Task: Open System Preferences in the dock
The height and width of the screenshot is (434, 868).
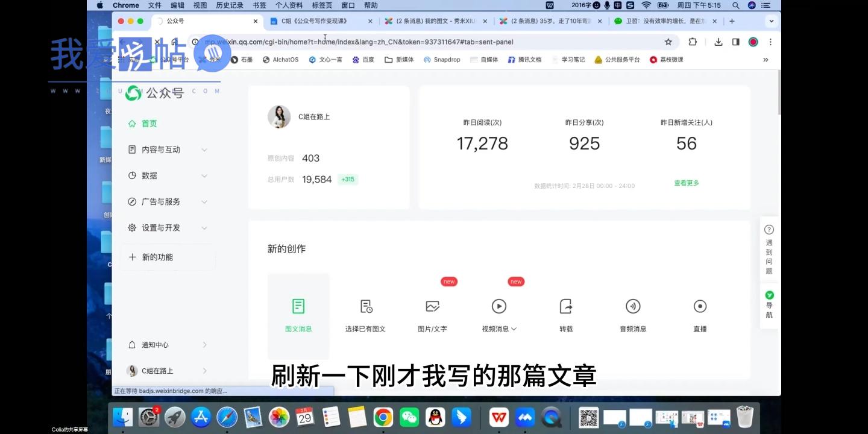Action: pos(149,417)
